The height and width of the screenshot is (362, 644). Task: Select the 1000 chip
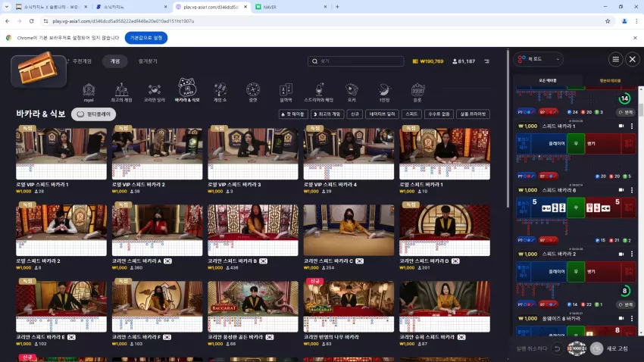577,348
